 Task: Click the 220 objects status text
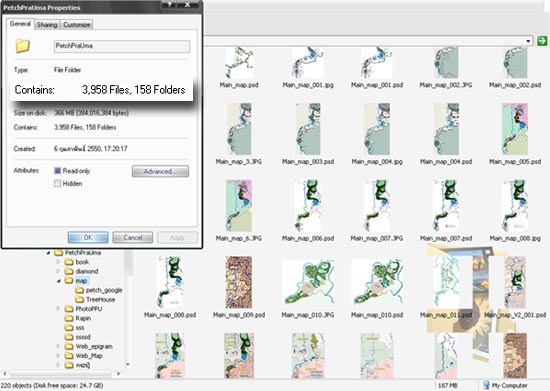[x=52, y=385]
